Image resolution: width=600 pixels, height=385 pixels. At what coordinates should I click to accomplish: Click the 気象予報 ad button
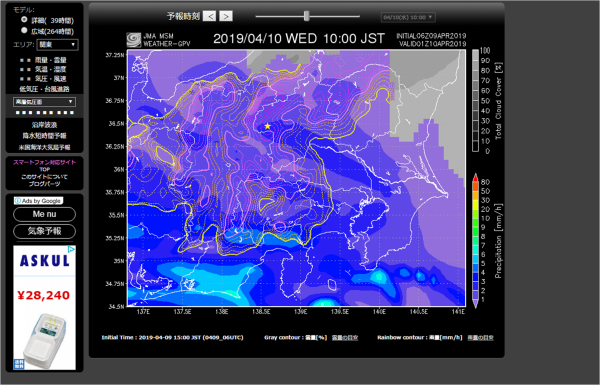point(44,231)
